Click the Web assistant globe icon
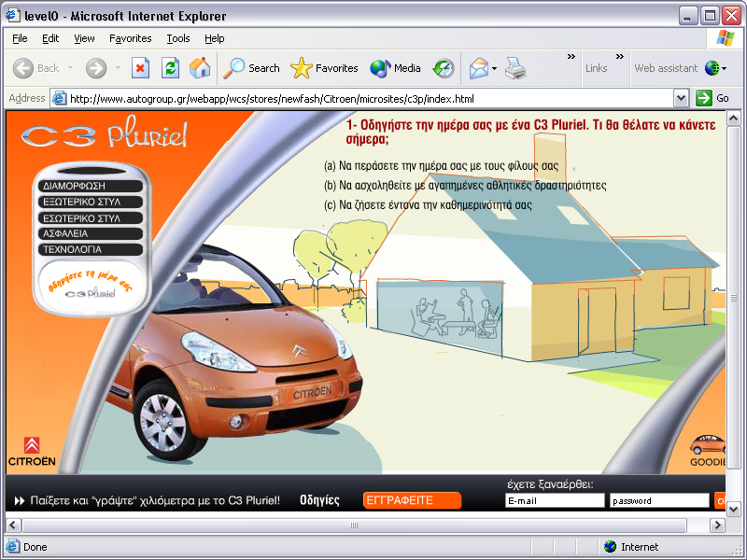This screenshot has height=560, width=747. point(712,68)
